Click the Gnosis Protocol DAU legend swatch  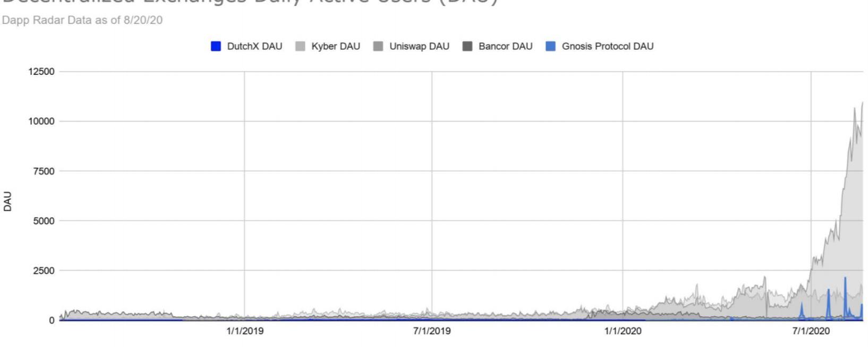(x=551, y=46)
